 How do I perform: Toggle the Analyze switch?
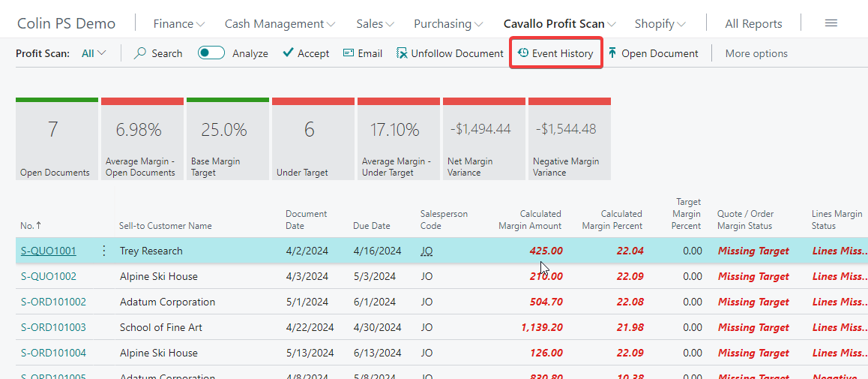(211, 53)
